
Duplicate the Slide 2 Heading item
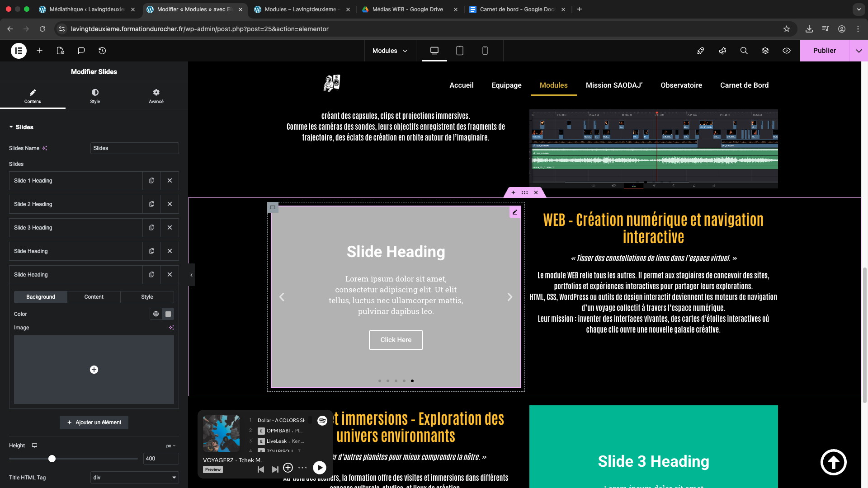point(152,204)
